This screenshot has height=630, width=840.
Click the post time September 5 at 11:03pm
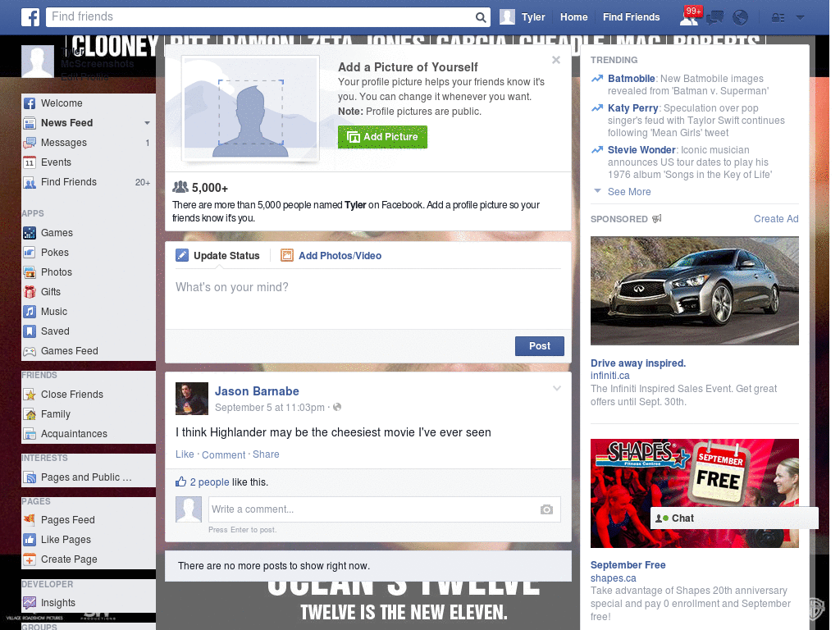tap(269, 408)
